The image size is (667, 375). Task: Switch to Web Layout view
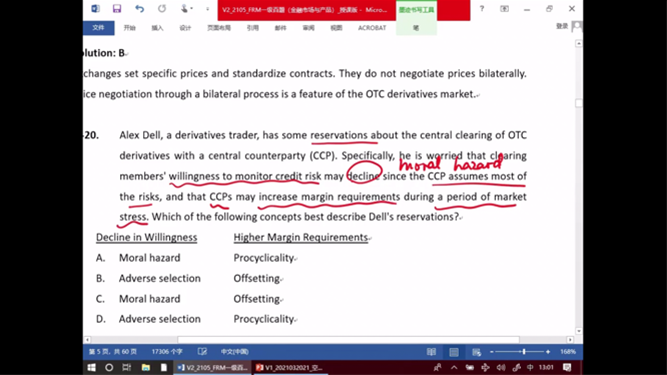(476, 352)
